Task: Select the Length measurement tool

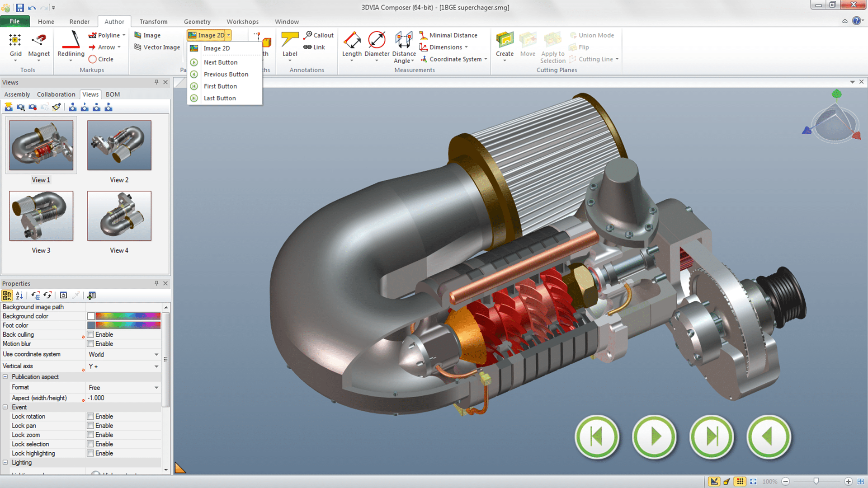Action: [x=352, y=41]
